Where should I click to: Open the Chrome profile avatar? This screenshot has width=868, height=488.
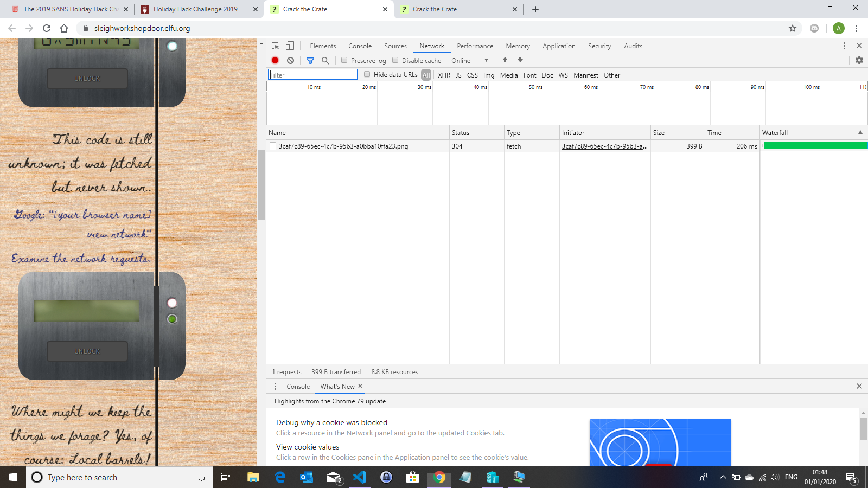839,28
